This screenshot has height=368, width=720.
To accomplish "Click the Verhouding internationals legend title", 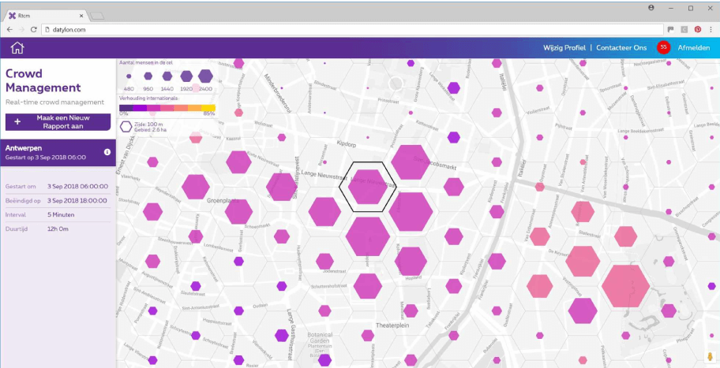I will 148,98.
